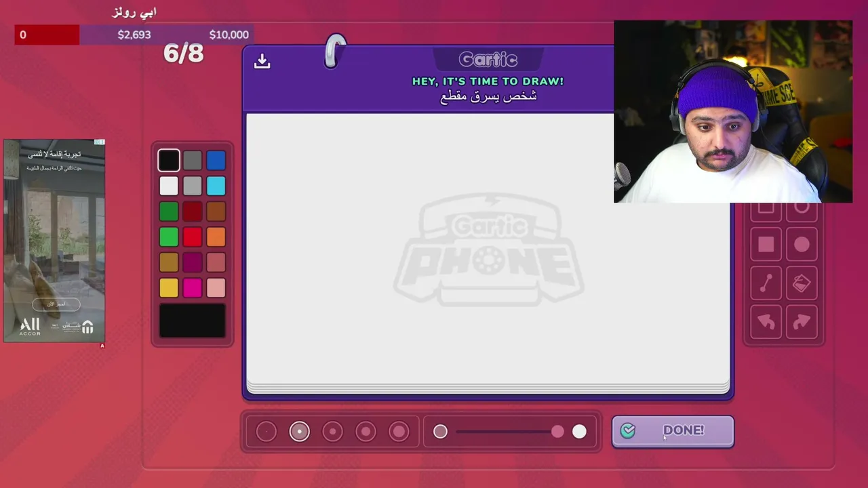
Task: Pick the dark green color swatch
Action: pyautogui.click(x=169, y=211)
